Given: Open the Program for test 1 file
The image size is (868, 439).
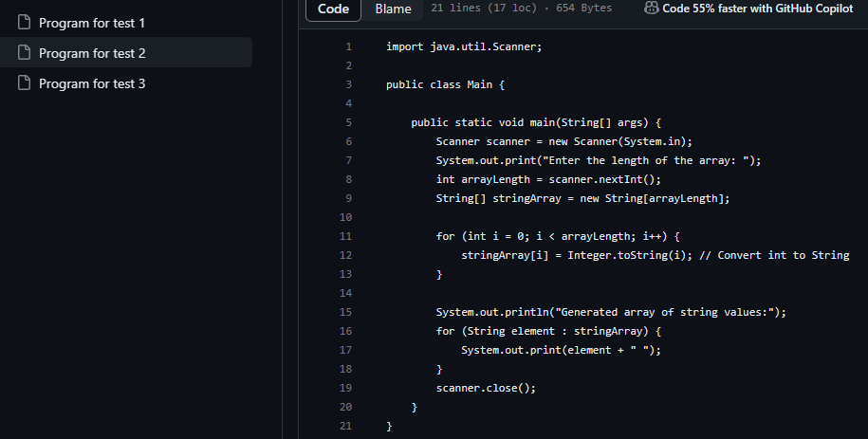Looking at the screenshot, I should [x=92, y=23].
